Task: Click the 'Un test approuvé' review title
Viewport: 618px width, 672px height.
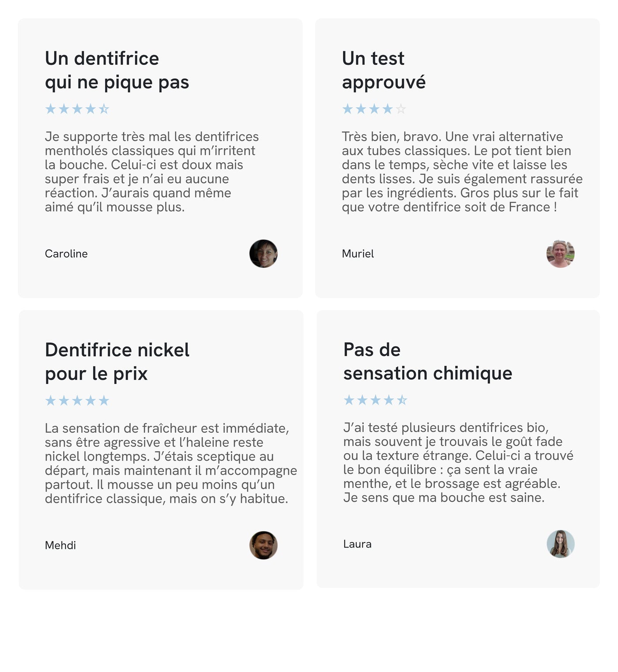Action: click(384, 70)
